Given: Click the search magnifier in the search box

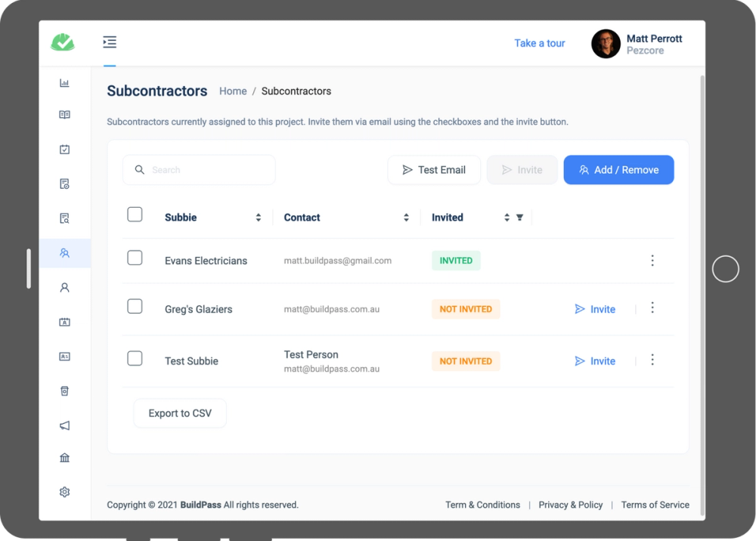Looking at the screenshot, I should click(x=140, y=169).
